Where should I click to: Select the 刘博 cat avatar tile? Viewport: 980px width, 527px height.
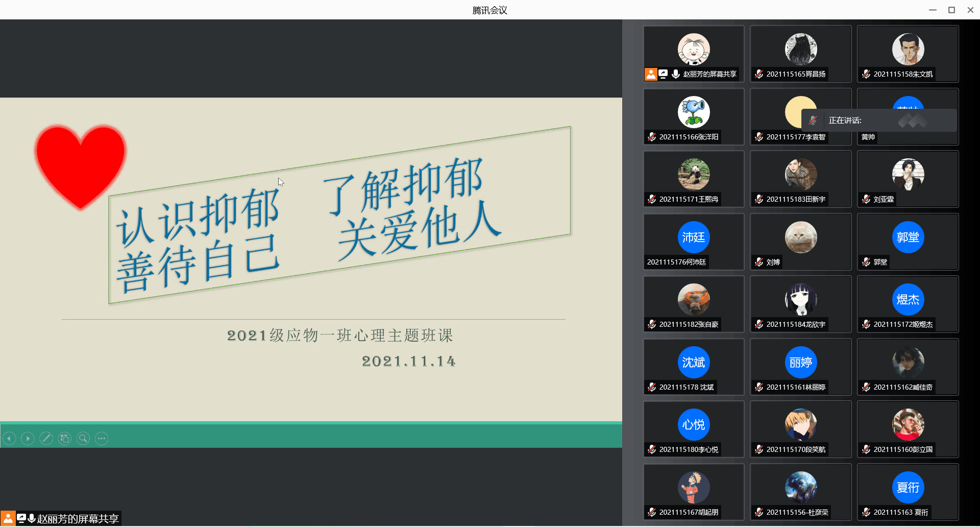pos(800,237)
